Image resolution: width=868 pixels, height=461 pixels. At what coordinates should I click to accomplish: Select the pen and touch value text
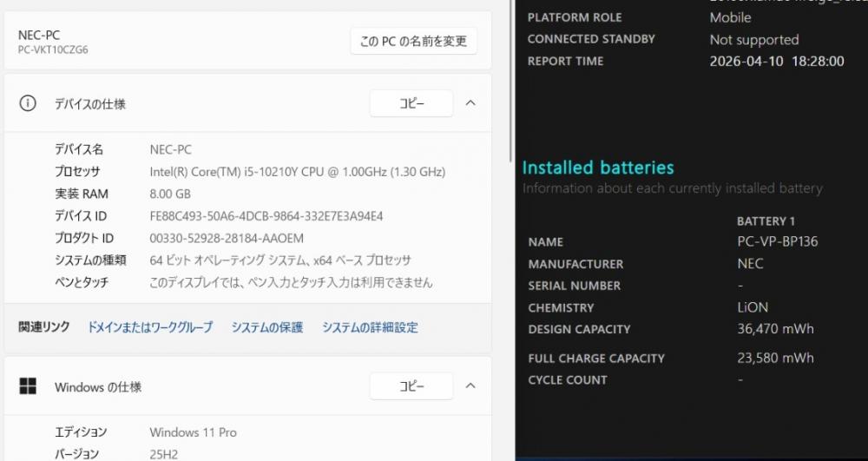click(x=291, y=282)
